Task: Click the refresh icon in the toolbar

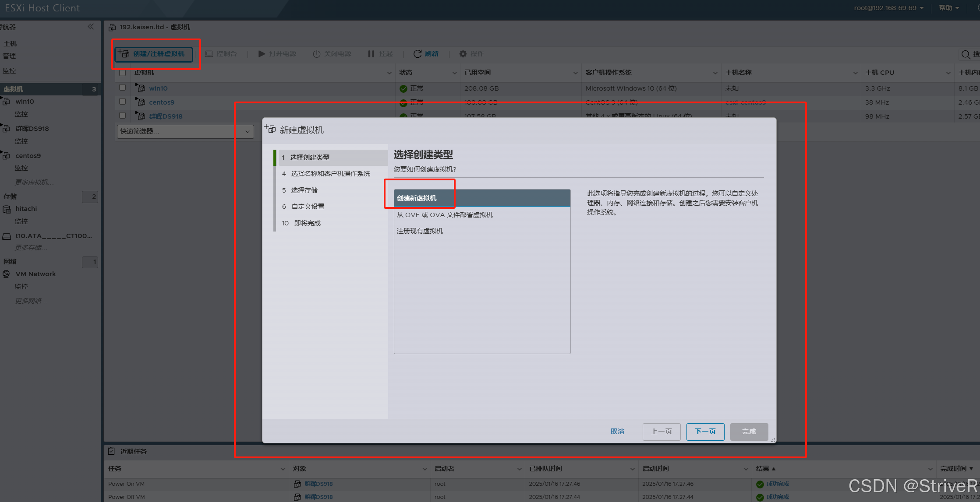Action: (417, 54)
